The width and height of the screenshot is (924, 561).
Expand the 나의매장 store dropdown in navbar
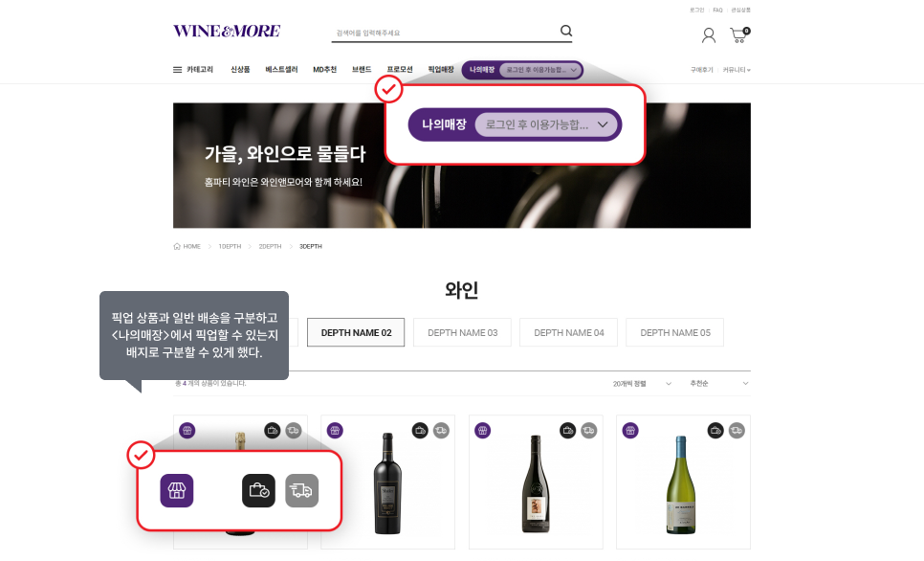click(539, 70)
